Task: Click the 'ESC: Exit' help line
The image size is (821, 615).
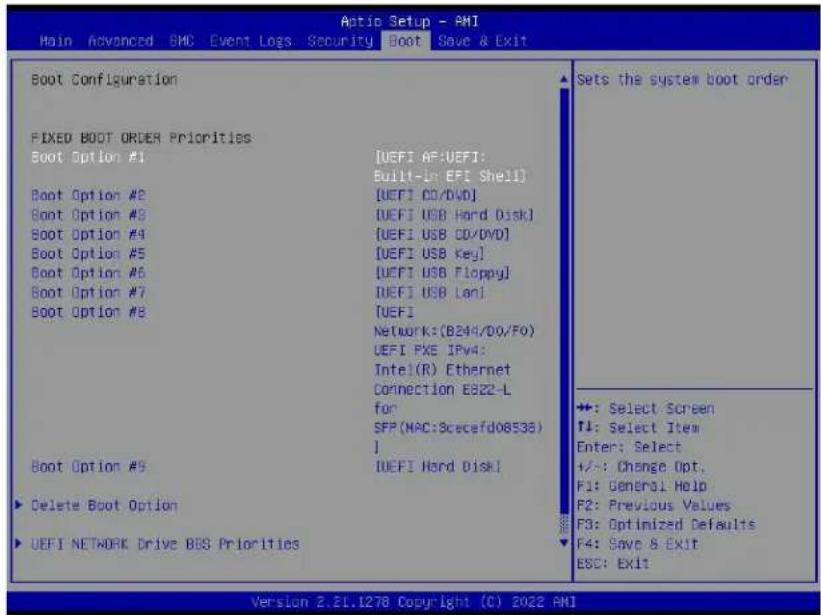Action: 613,563
